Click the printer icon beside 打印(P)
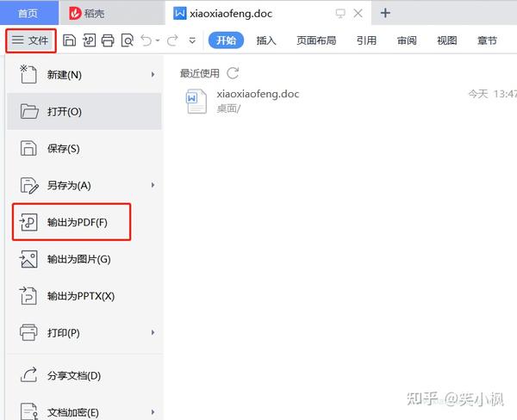Viewport: 517px width, 420px height. pyautogui.click(x=28, y=333)
